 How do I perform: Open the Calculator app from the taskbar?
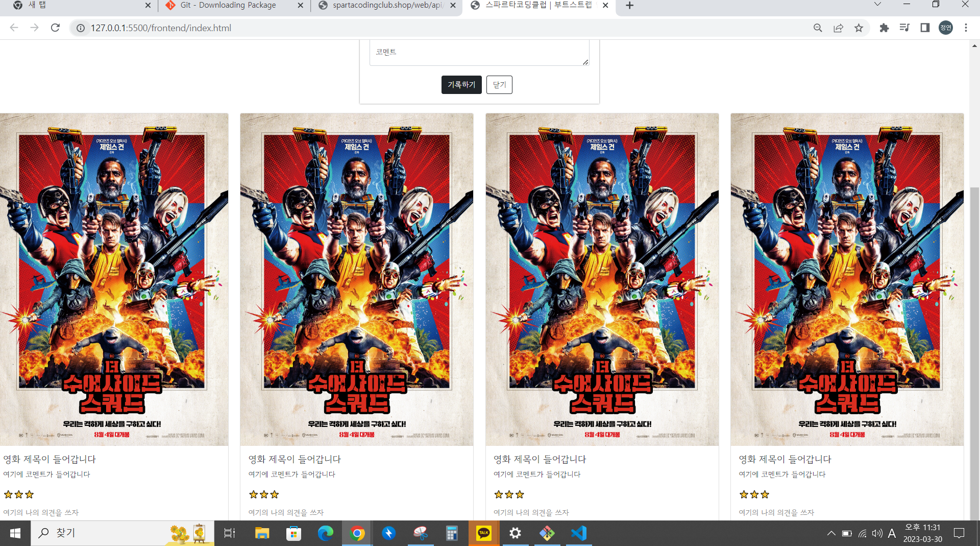[x=452, y=533]
